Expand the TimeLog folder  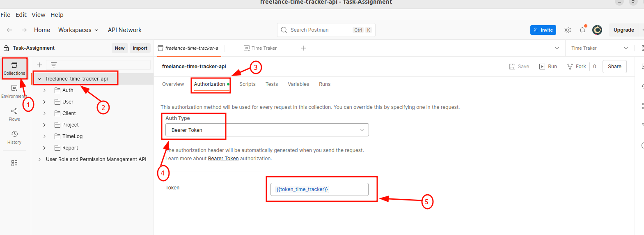tap(44, 136)
